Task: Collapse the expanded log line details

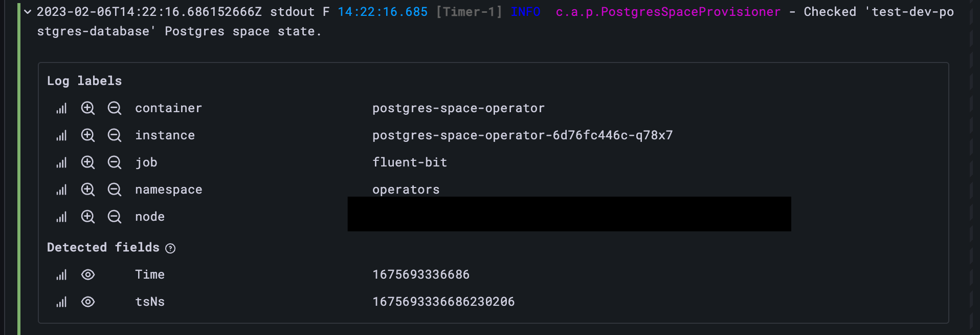Action: click(27, 11)
